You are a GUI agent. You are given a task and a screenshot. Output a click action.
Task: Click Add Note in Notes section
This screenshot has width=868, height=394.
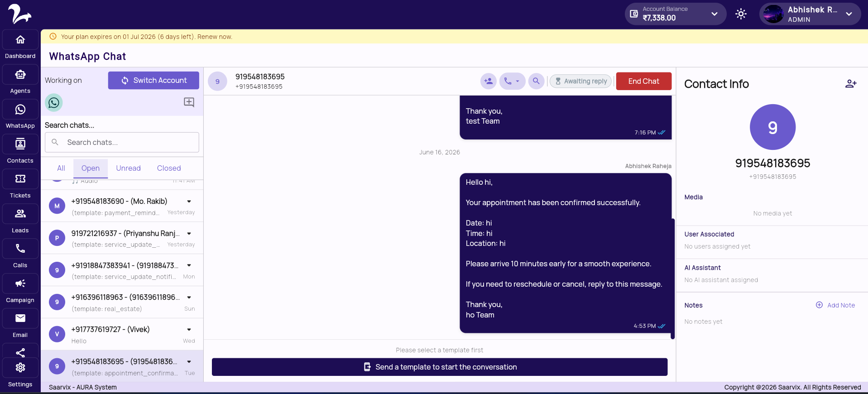click(x=835, y=305)
